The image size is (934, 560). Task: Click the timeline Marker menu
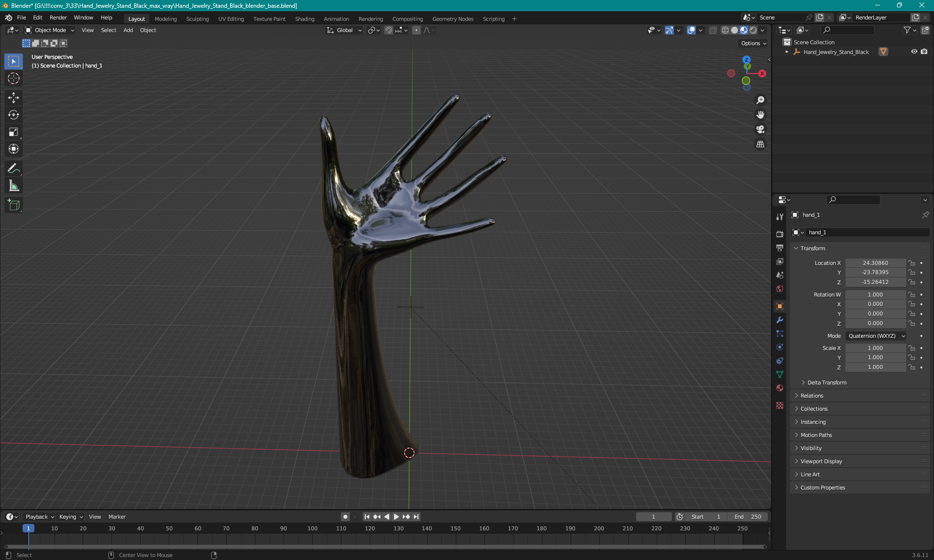click(117, 517)
